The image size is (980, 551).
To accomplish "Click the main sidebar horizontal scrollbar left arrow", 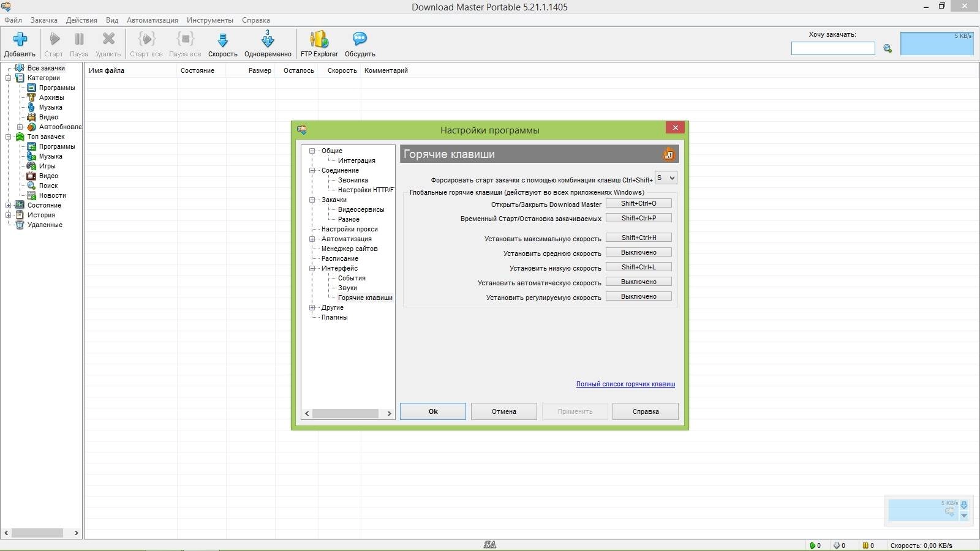I will pyautogui.click(x=6, y=533).
